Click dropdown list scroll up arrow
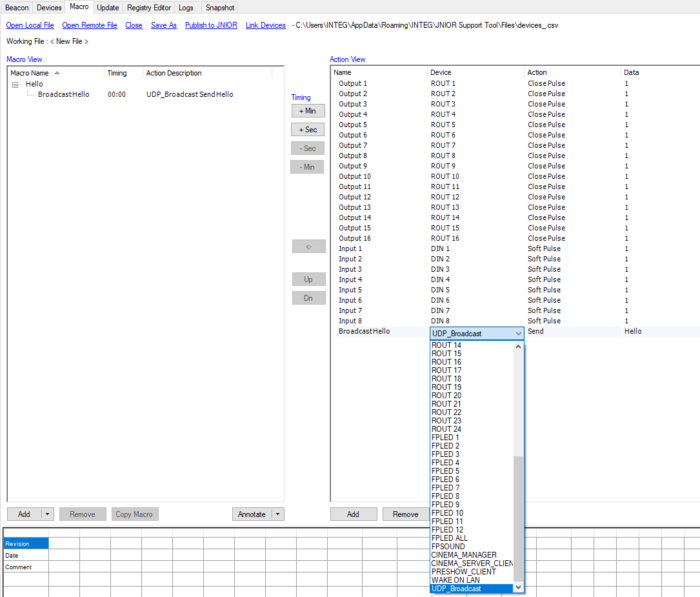 coord(518,347)
